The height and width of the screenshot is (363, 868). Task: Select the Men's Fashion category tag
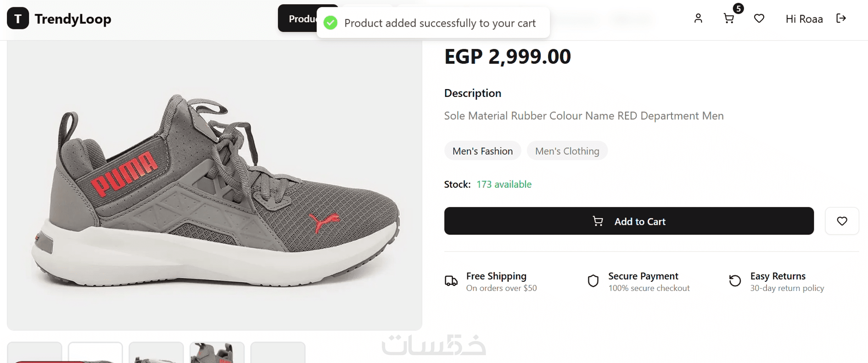pos(482,151)
